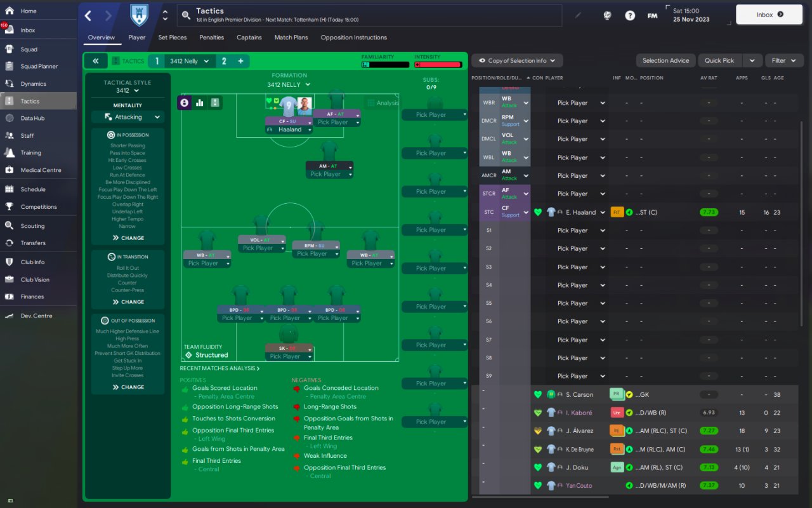Collapse the tactics panel with double chevron
812x508 pixels.
pos(95,61)
